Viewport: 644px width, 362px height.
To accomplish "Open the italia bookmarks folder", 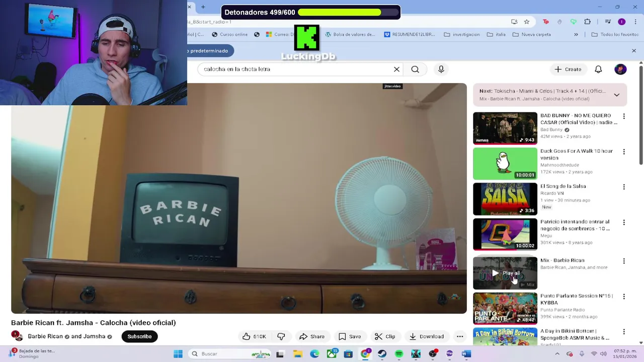I will [x=496, y=35].
